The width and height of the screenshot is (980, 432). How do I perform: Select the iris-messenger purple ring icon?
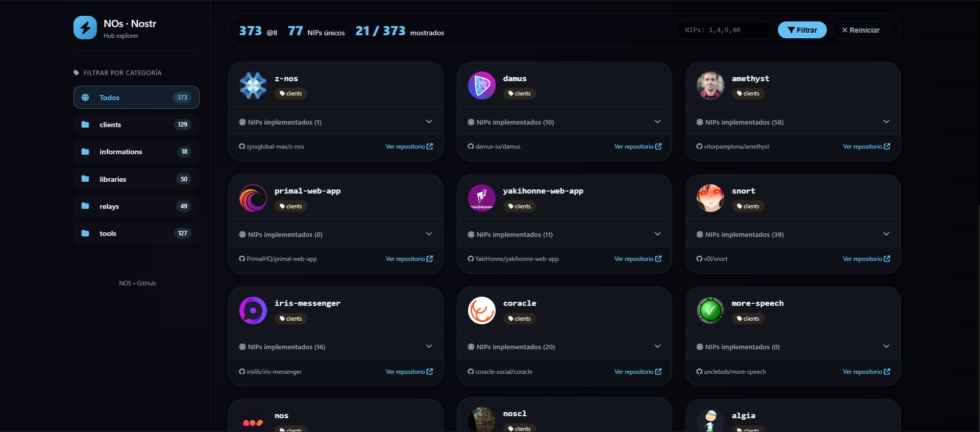coord(253,310)
